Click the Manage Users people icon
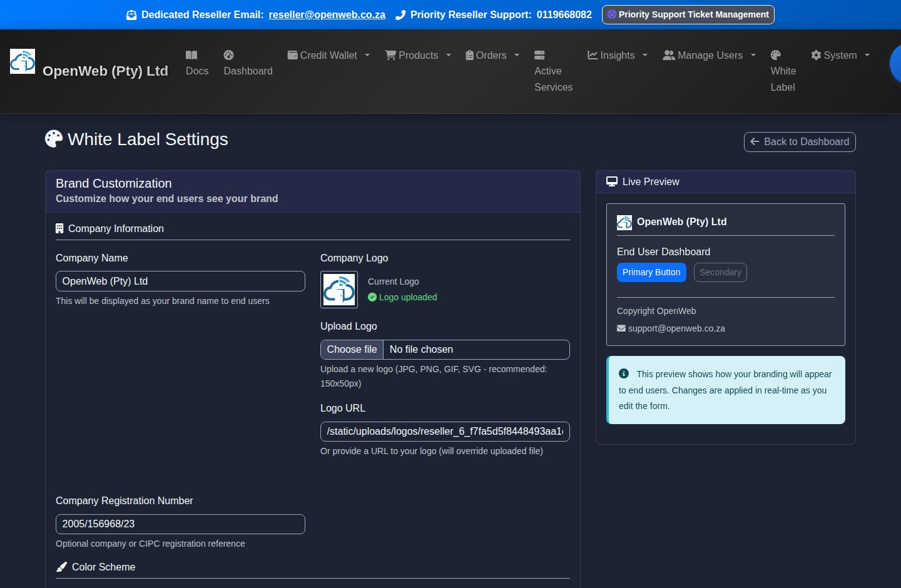 669,55
